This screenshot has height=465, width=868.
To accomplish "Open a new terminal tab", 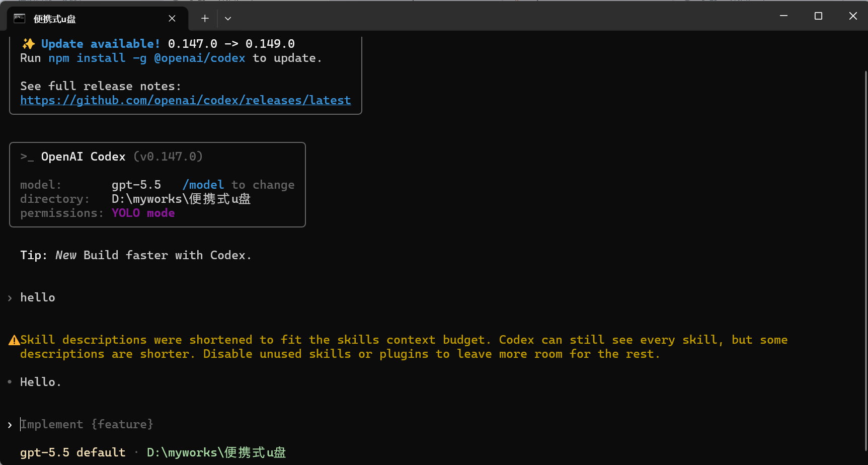I will 205,19.
